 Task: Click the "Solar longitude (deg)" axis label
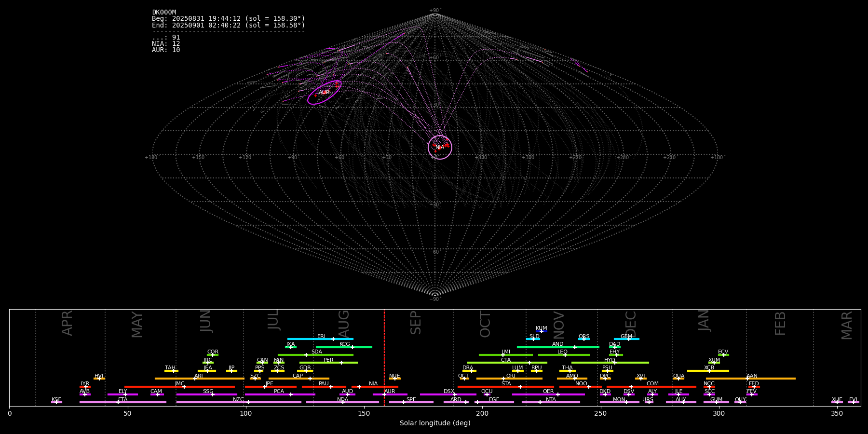pyautogui.click(x=435, y=423)
